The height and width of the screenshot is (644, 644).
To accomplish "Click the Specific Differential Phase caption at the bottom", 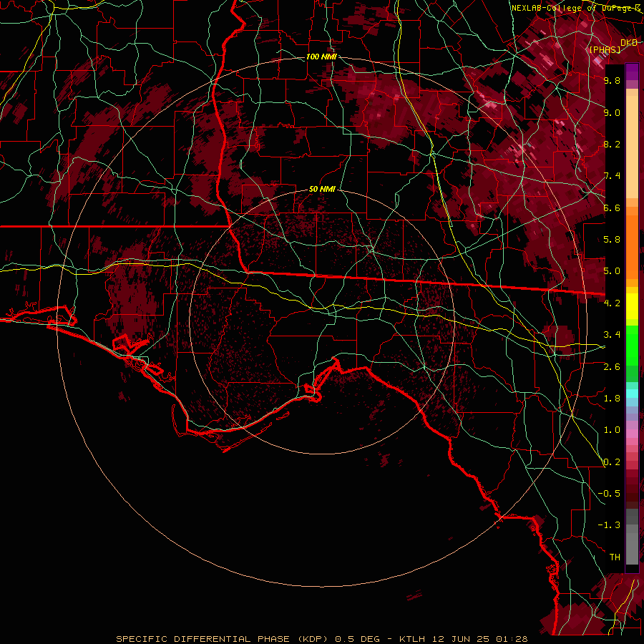I will (x=322, y=639).
